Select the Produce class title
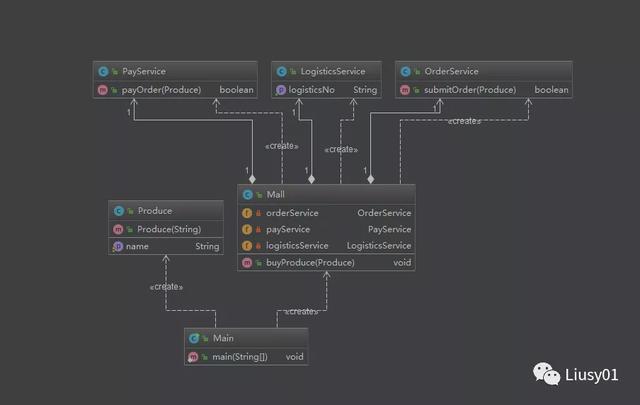This screenshot has height=405, width=640. (x=165, y=211)
